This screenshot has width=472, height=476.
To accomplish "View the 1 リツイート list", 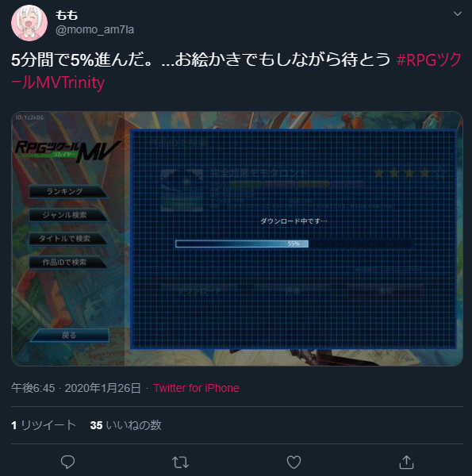I will point(44,425).
